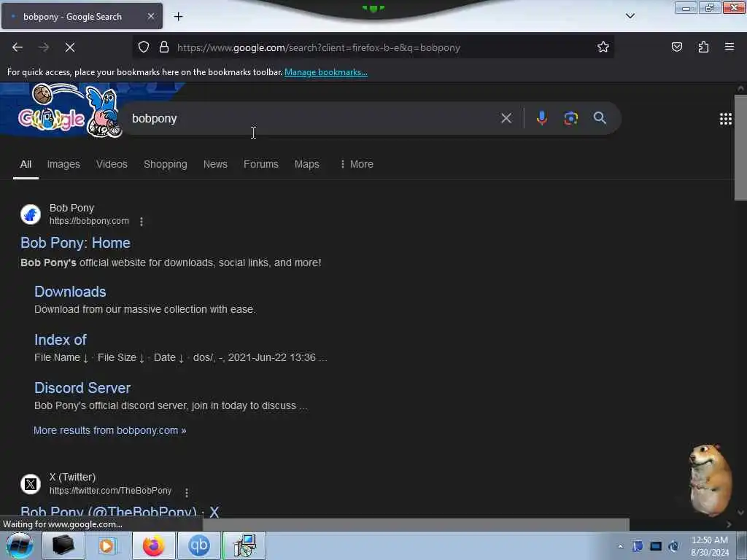Switch to the Forums tab
747x560 pixels.
click(x=260, y=164)
